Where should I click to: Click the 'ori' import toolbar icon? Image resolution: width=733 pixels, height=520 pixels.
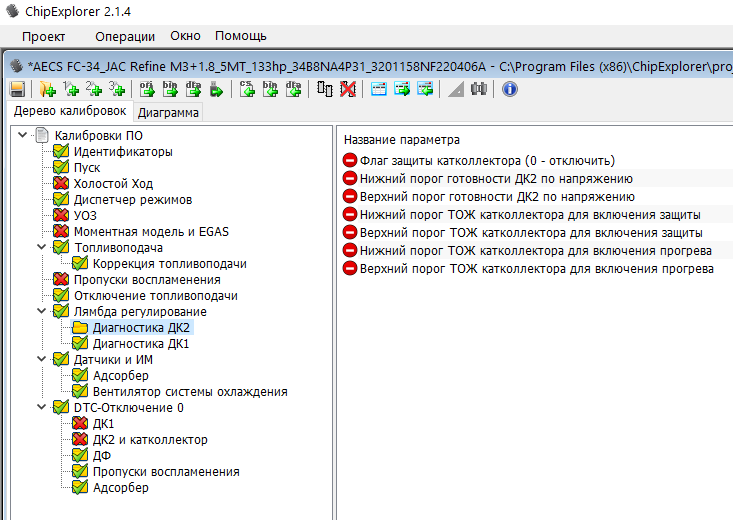(147, 89)
